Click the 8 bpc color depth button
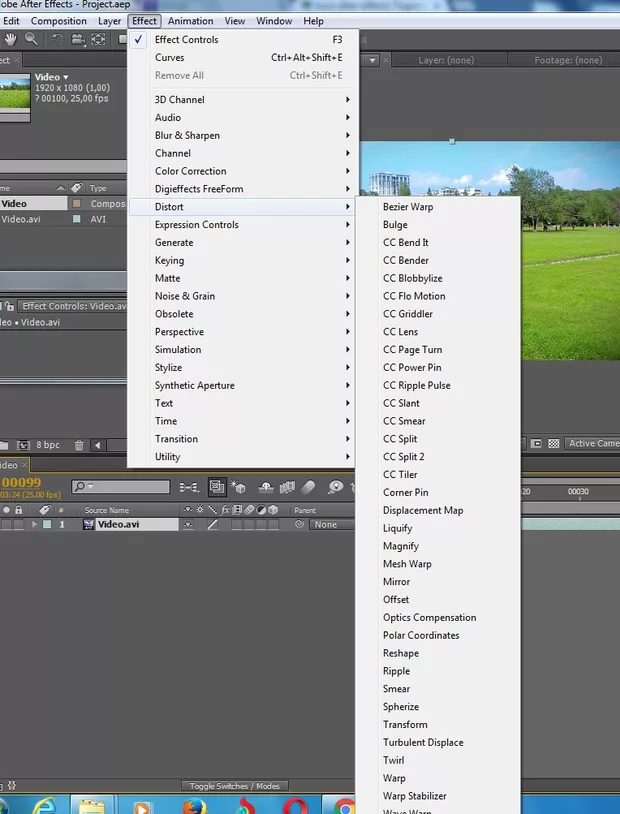This screenshot has width=620, height=814. click(48, 445)
